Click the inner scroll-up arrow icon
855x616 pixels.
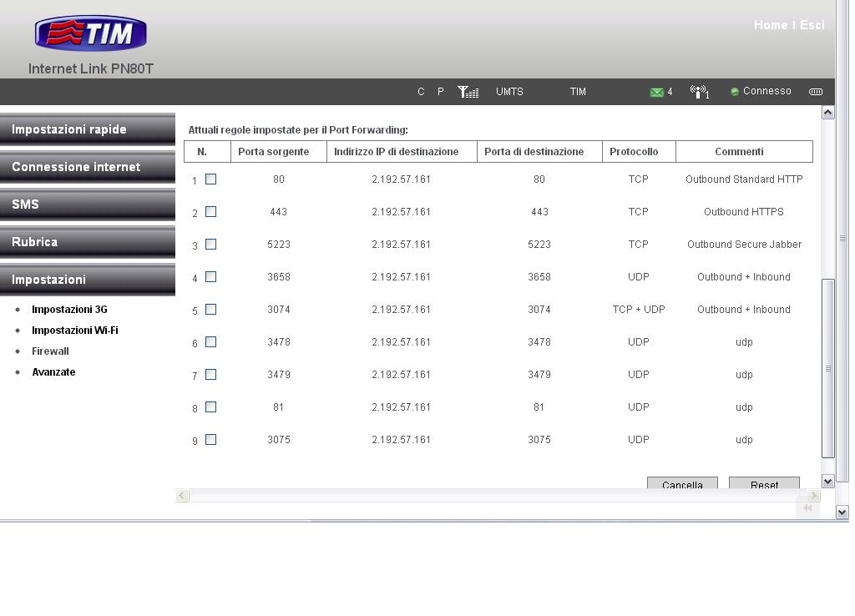[827, 113]
